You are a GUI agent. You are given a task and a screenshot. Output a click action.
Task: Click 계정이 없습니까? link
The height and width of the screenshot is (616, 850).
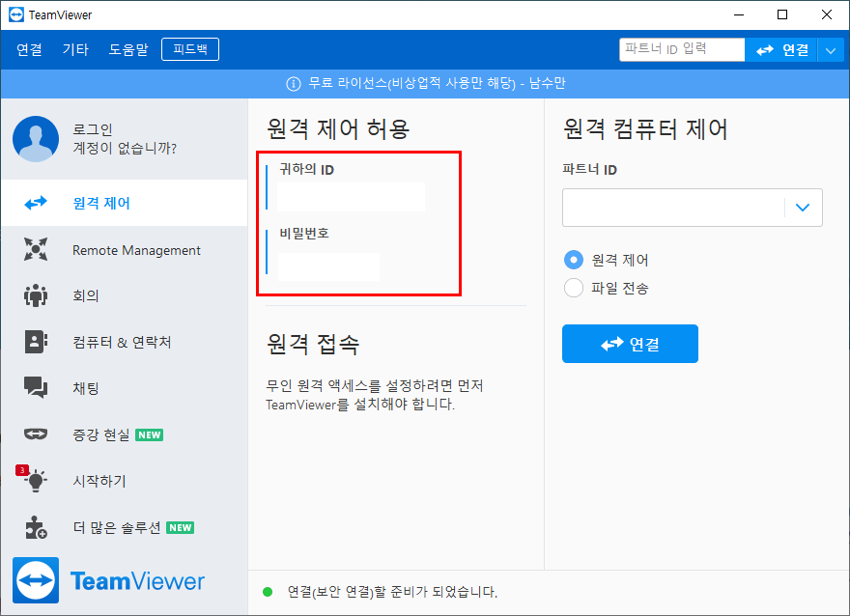(125, 148)
